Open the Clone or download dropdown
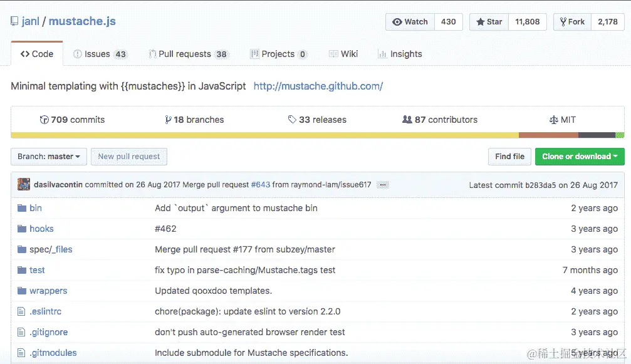The width and height of the screenshot is (631, 364). 580,157
